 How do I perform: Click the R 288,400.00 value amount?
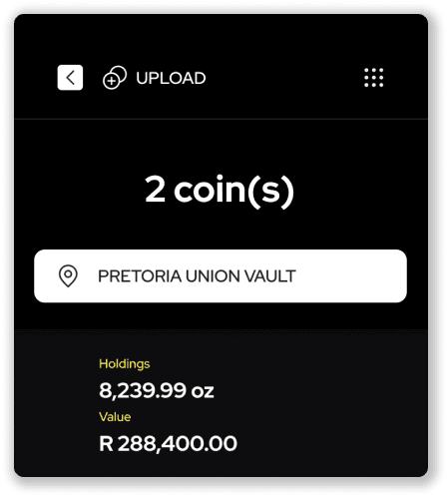tap(168, 443)
